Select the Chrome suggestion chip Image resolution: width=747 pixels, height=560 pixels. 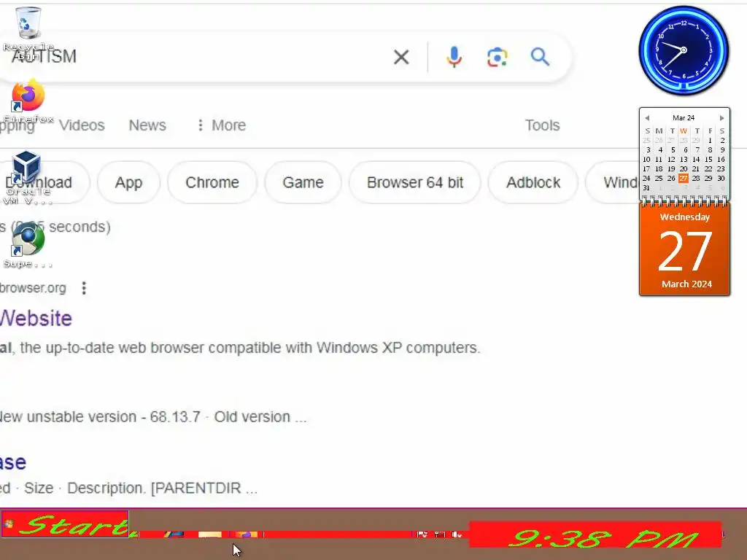point(212,182)
